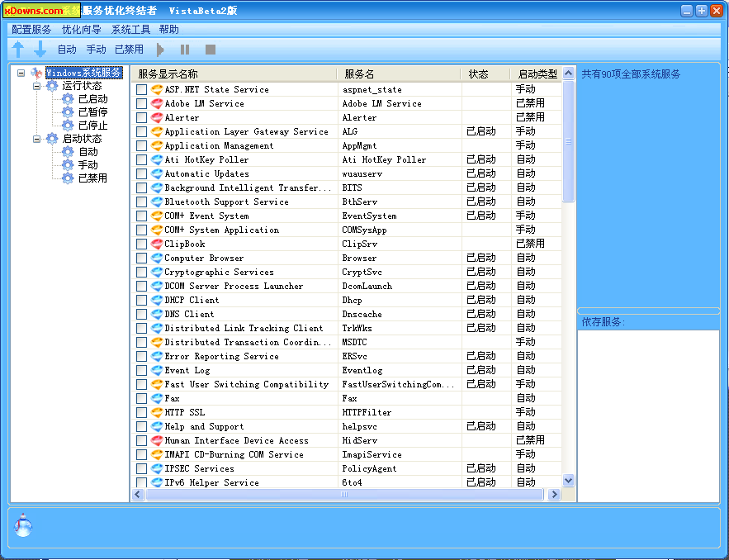Image resolution: width=729 pixels, height=560 pixels.
Task: Click the vertical scrollbar thumb
Action: 568,141
